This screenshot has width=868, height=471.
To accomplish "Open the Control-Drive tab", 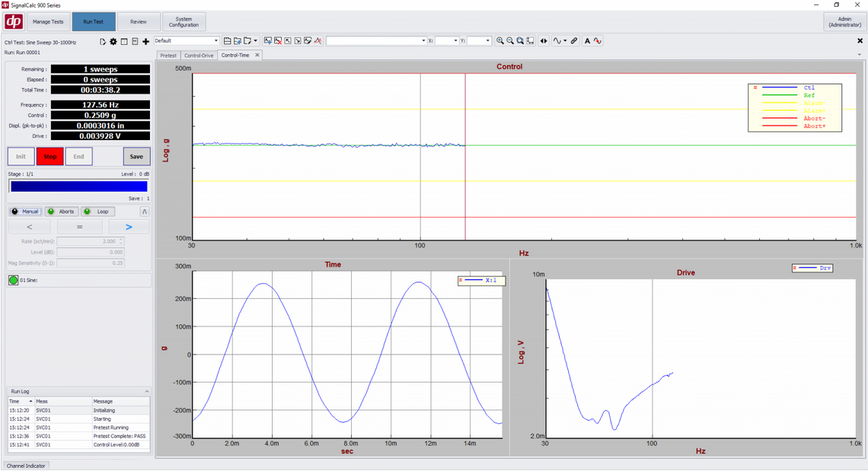I will click(x=199, y=56).
